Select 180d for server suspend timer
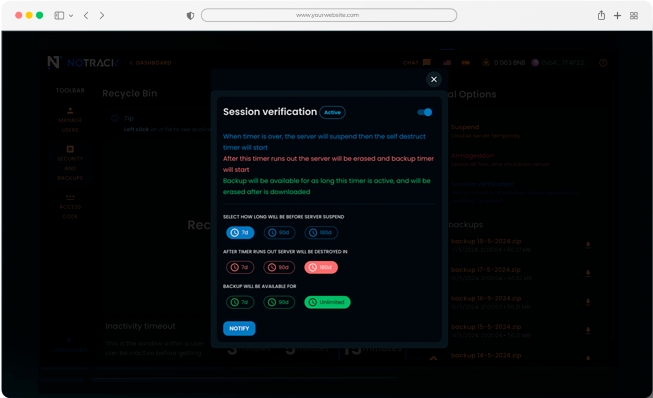 coord(321,233)
